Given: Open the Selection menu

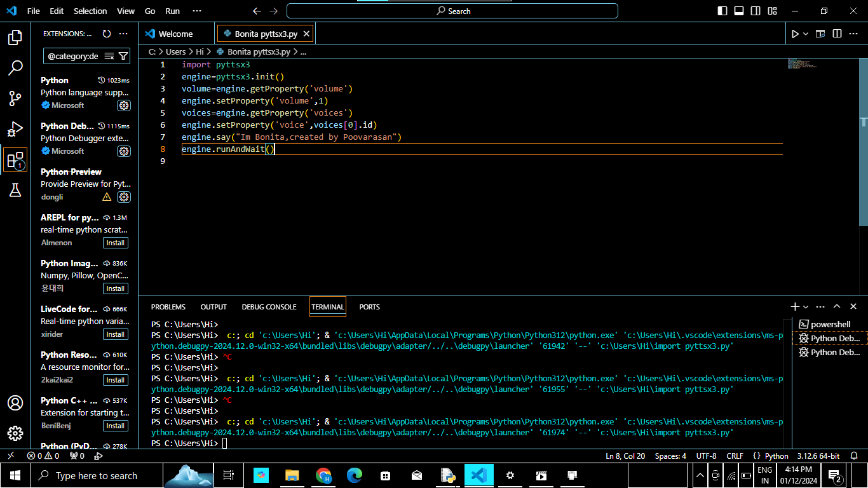Looking at the screenshot, I should (90, 11).
